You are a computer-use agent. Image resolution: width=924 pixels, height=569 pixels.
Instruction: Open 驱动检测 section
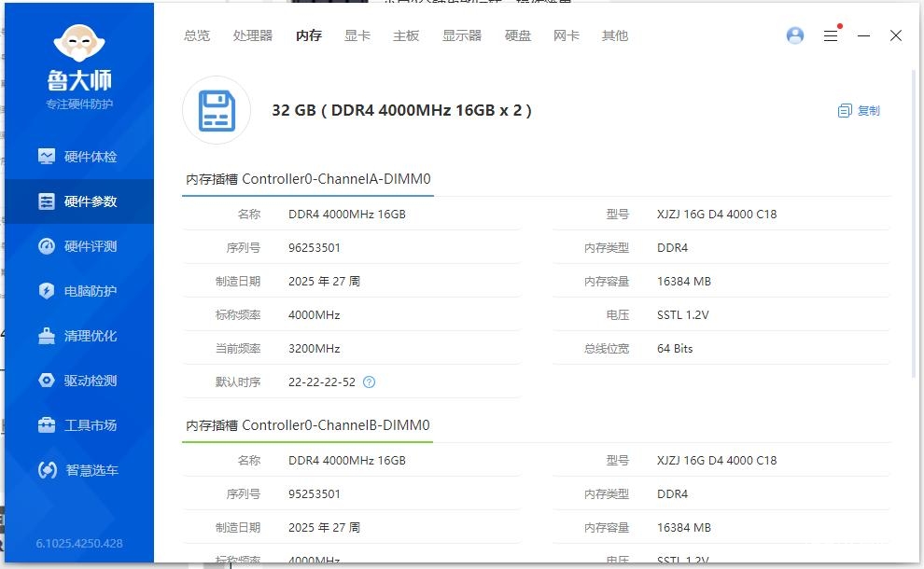(x=79, y=381)
